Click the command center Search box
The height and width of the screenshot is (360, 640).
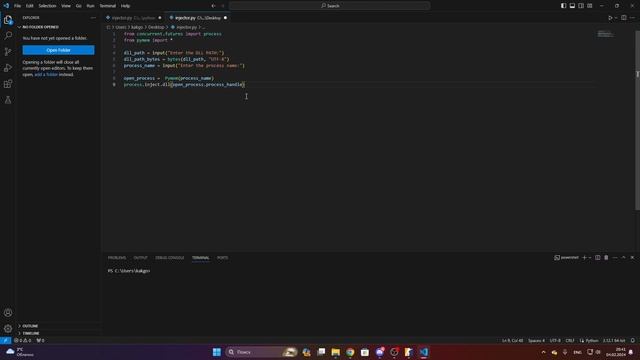click(x=329, y=6)
